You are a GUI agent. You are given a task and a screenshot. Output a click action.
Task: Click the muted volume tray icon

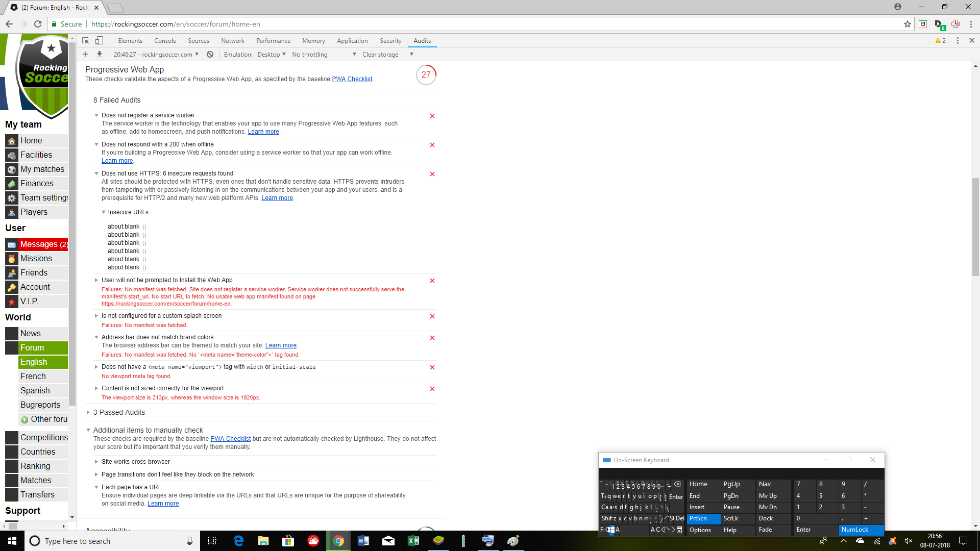tap(909, 541)
